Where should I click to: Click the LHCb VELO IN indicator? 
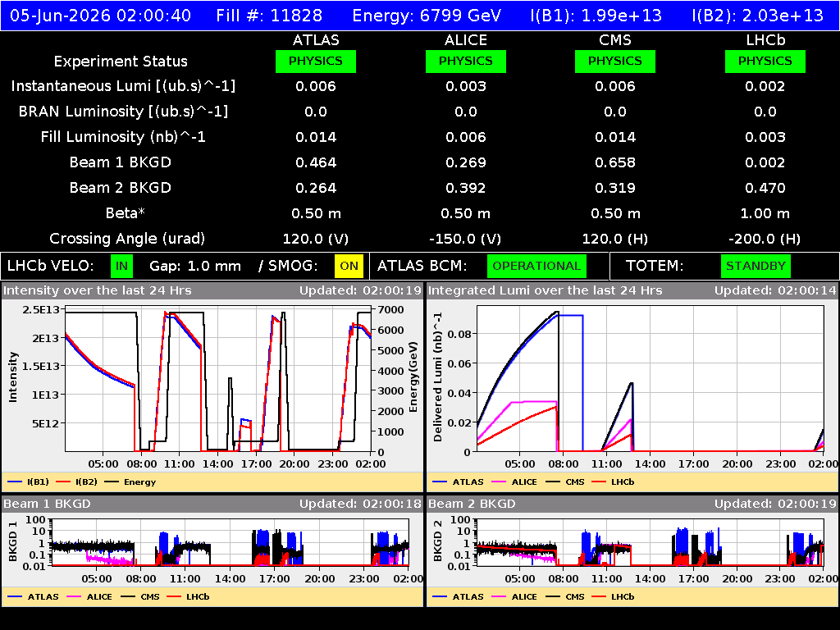pyautogui.click(x=121, y=267)
